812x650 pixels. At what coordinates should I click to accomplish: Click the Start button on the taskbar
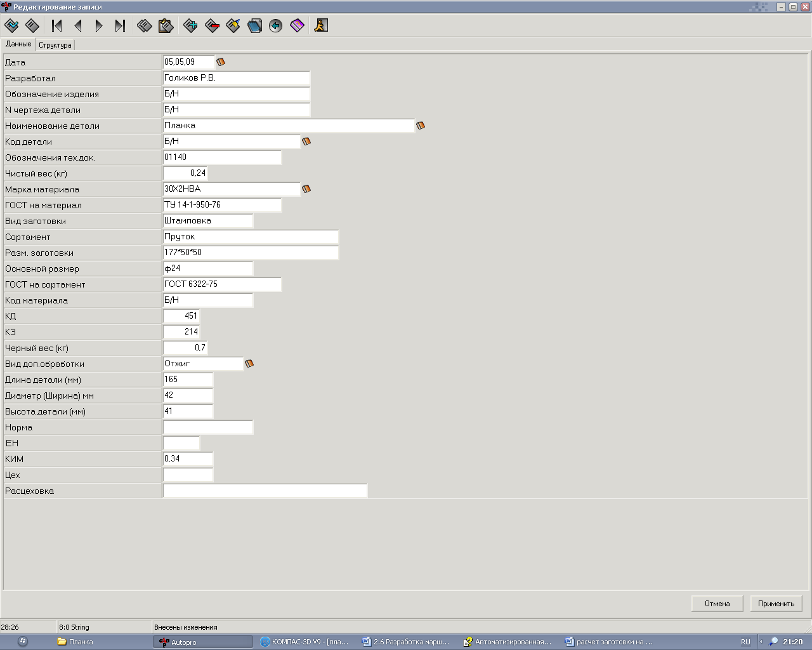(23, 642)
